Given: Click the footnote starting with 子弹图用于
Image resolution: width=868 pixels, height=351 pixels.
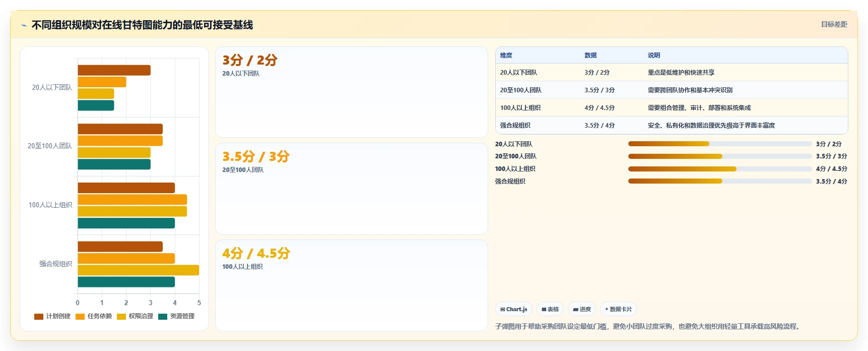Looking at the screenshot, I should pos(649,327).
